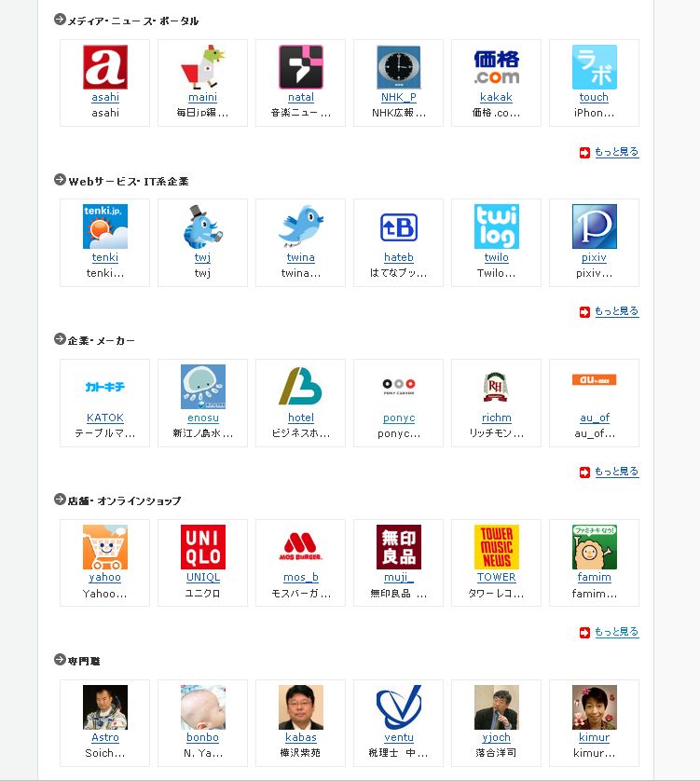
Task: Click the UNIQL username link
Action: pos(203,577)
